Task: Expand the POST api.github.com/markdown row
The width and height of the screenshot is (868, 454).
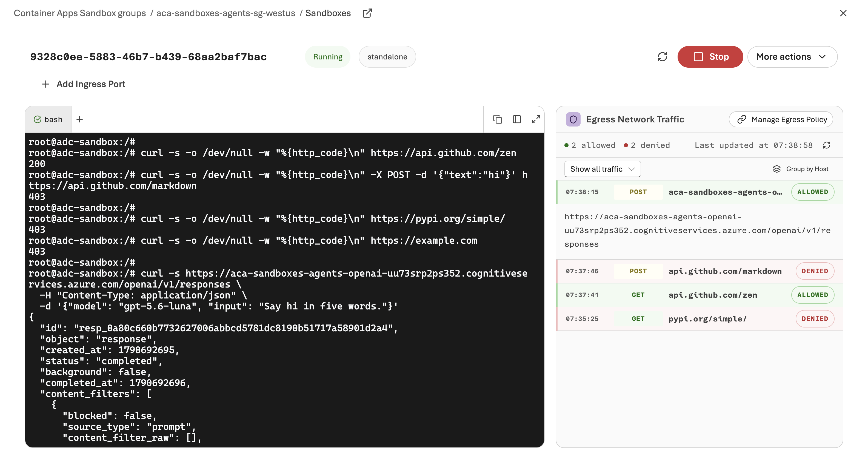Action: coord(699,271)
